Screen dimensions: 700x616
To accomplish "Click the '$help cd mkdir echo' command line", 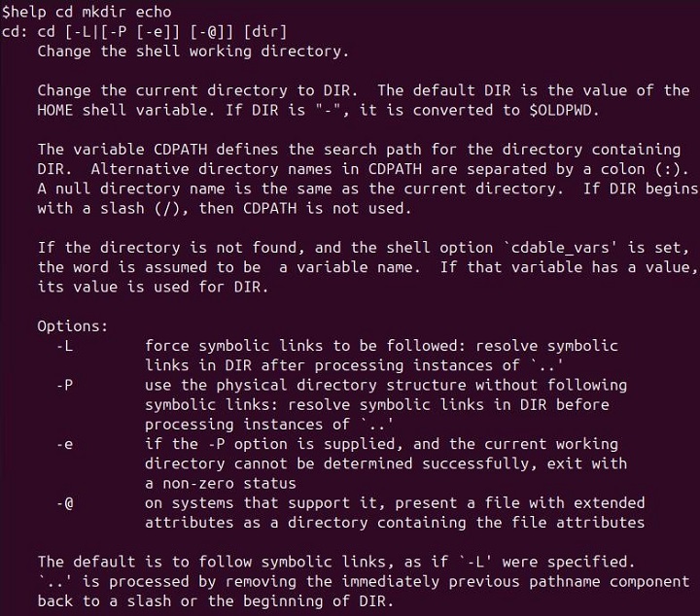I will [x=87, y=12].
